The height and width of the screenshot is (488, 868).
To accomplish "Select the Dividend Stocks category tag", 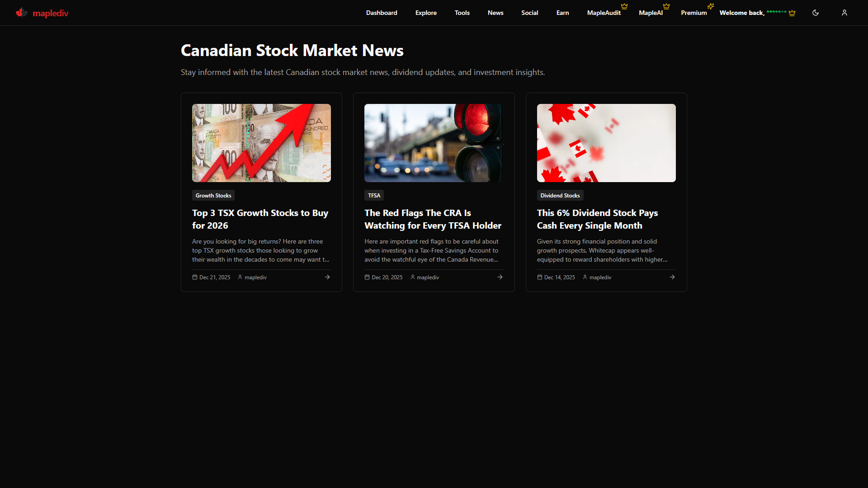I will pyautogui.click(x=560, y=195).
